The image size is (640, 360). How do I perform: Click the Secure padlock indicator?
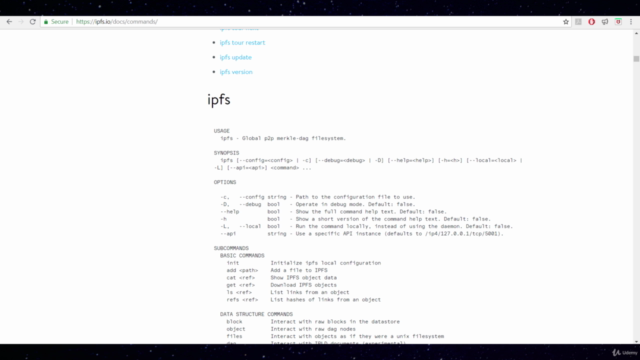(x=56, y=22)
